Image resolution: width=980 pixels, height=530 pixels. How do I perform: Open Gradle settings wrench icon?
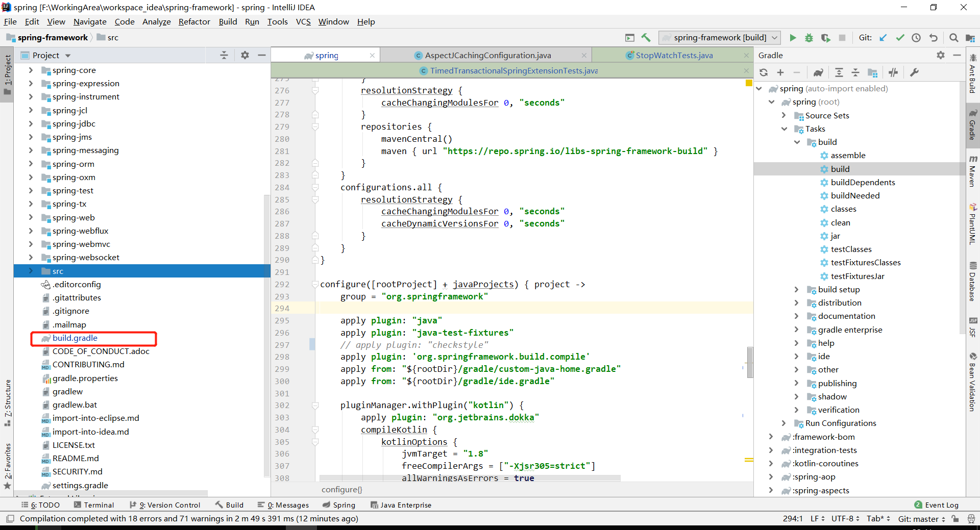point(914,72)
